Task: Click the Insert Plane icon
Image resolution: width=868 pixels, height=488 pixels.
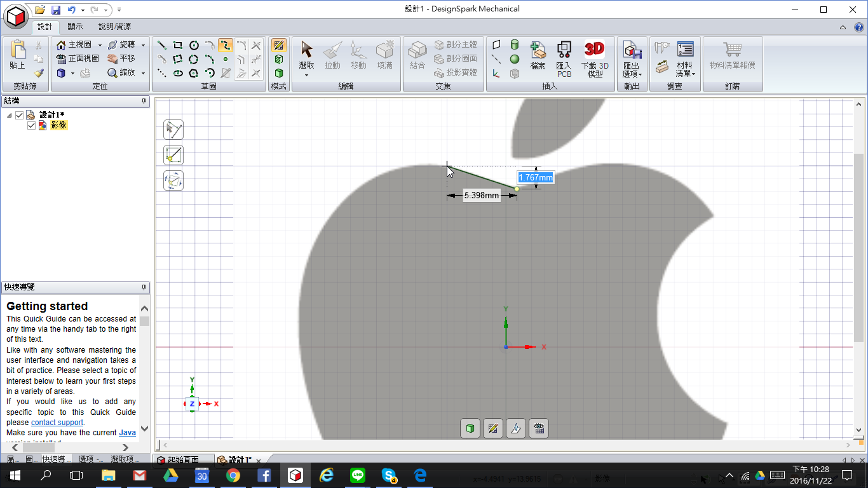Action: pyautogui.click(x=496, y=45)
